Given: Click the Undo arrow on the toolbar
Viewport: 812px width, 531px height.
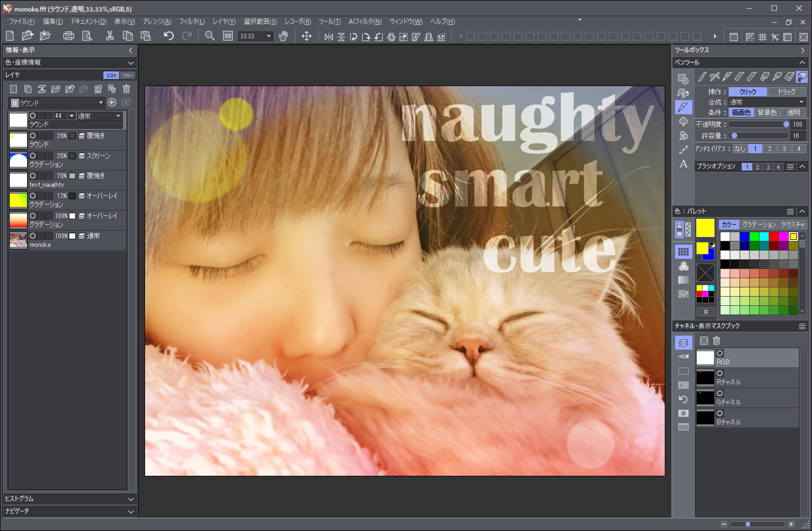Looking at the screenshot, I should click(168, 36).
